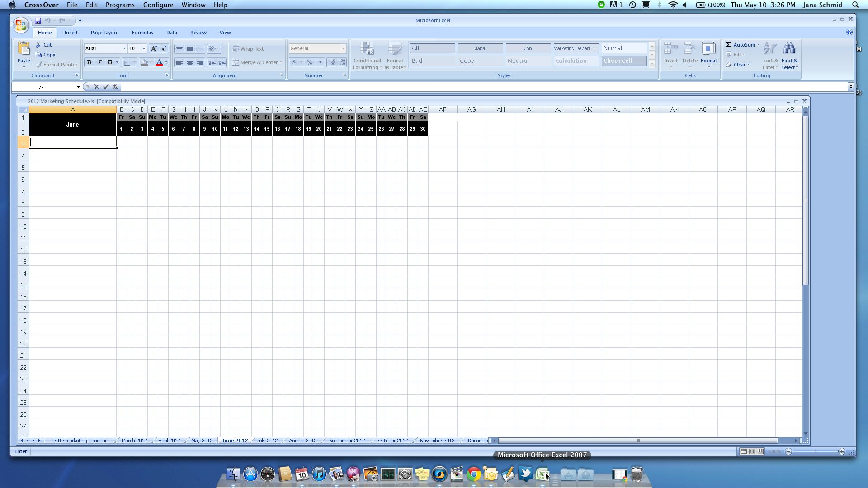
Task: Click the Increase Decimal icon
Action: pos(330,62)
